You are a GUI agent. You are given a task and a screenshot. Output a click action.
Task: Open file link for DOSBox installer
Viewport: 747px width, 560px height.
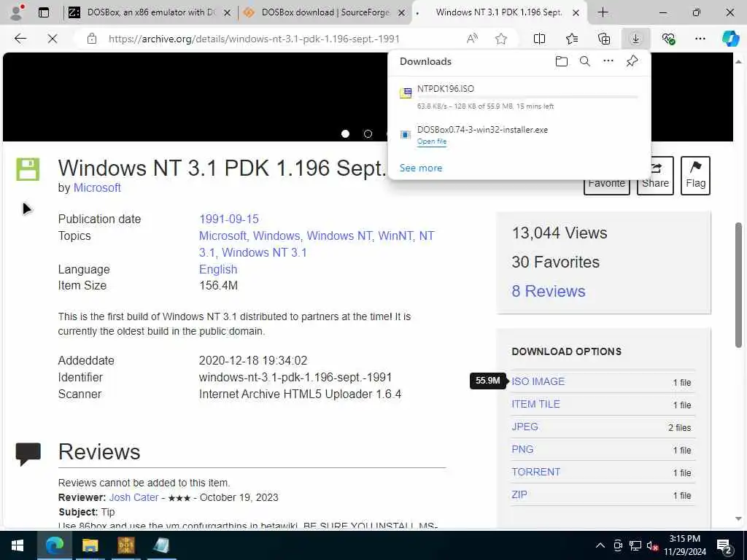[x=432, y=141]
